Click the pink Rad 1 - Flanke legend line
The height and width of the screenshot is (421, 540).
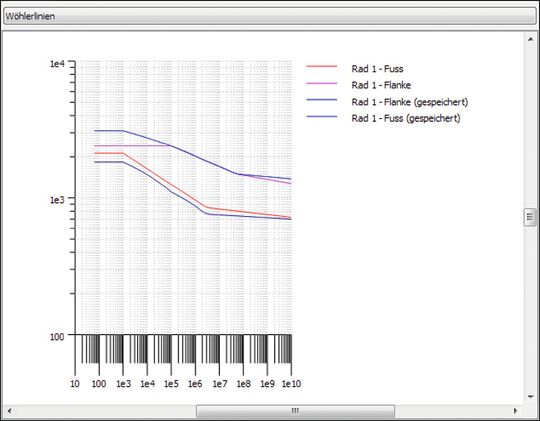322,83
